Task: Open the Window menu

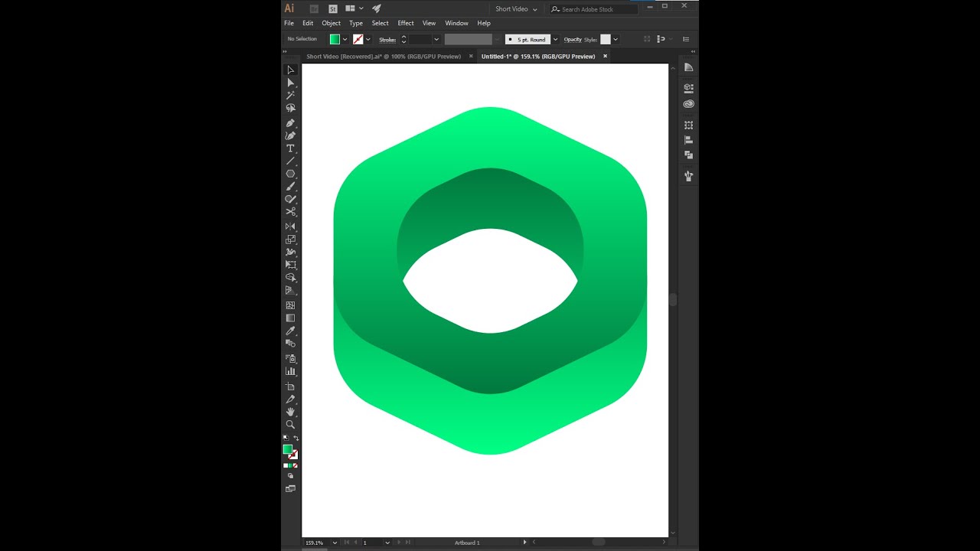Action: 456,23
